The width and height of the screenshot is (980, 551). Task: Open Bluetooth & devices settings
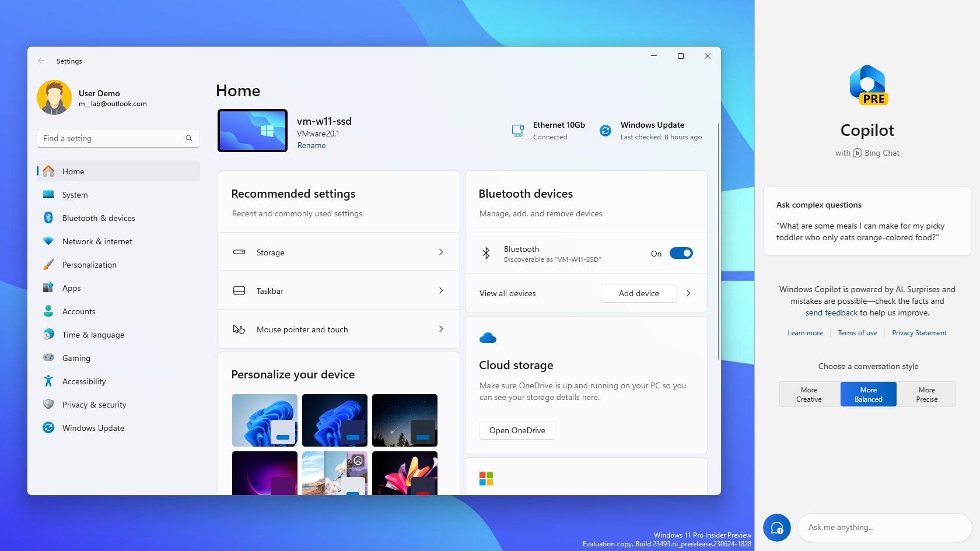[x=118, y=217]
